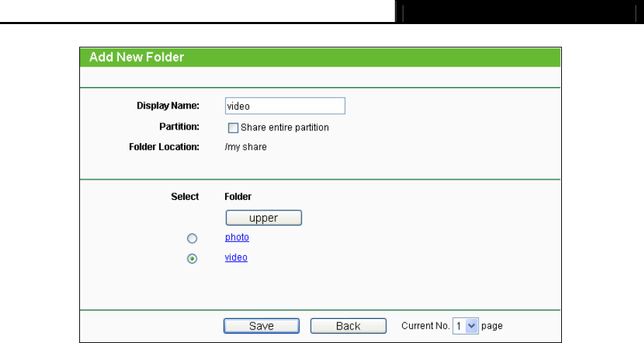Viewport: 644px width, 343px height.
Task: Go to upper folder level
Action: tap(264, 218)
